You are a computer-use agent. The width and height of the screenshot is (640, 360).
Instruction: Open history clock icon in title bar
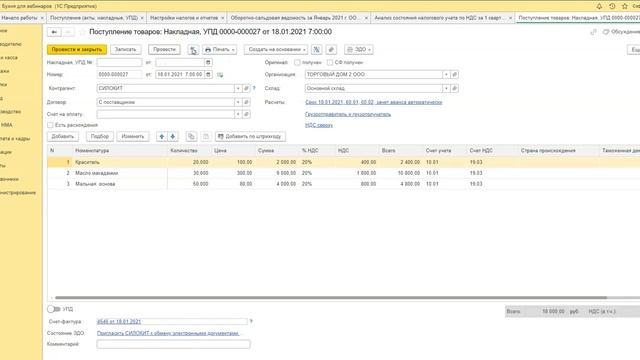pos(612,6)
